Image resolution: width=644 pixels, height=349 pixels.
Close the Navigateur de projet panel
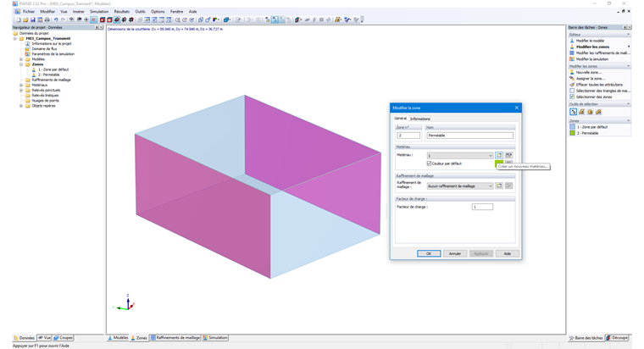101,27
